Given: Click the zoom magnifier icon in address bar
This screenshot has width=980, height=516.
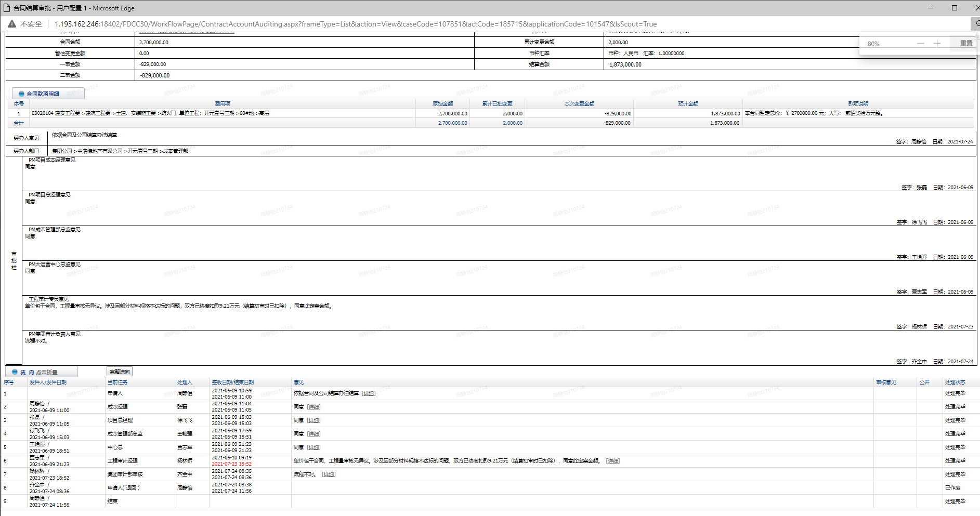Looking at the screenshot, I should pyautogui.click(x=976, y=24).
